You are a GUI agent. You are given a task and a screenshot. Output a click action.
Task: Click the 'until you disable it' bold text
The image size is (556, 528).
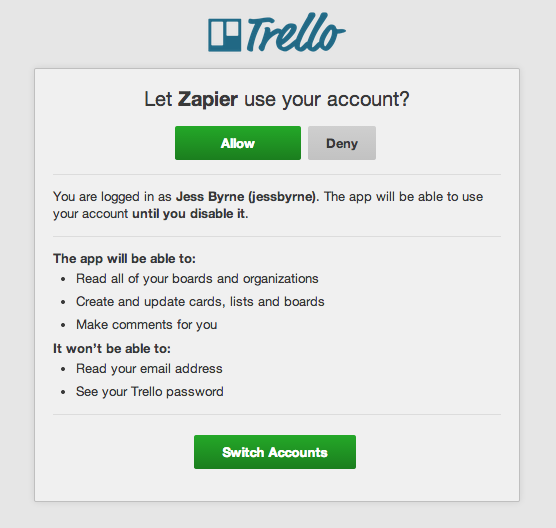(189, 214)
